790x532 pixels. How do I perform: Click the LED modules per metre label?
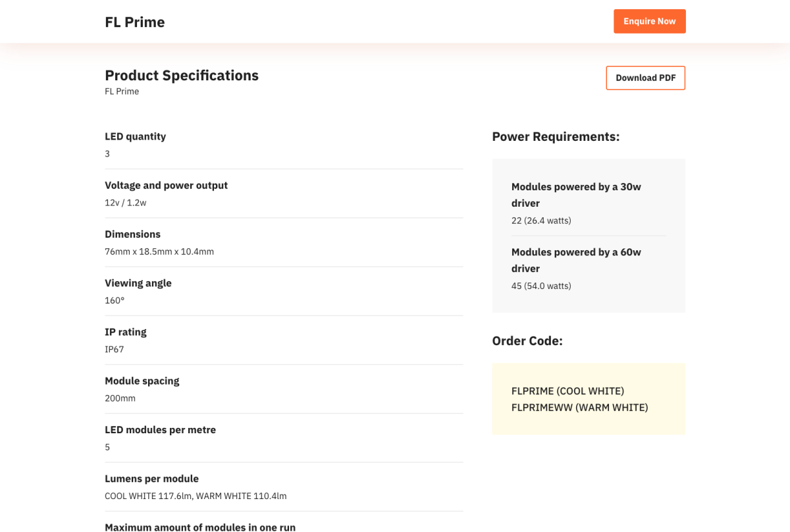160,429
